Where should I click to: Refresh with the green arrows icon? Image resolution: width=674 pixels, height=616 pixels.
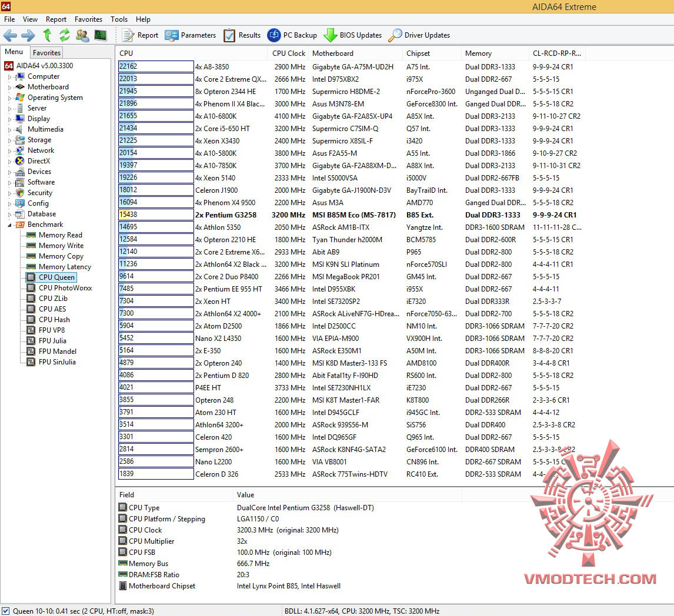(65, 35)
